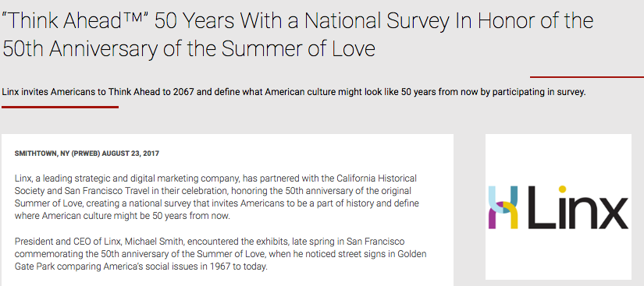Click "SMITHTOWN, NY" in the dateline
Screen dimensions: 644x286
pyautogui.click(x=41, y=154)
